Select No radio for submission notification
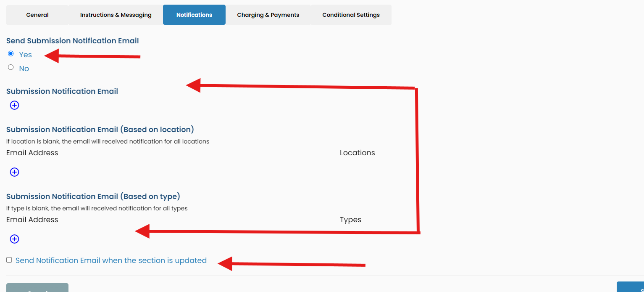644x292 pixels. [x=11, y=67]
